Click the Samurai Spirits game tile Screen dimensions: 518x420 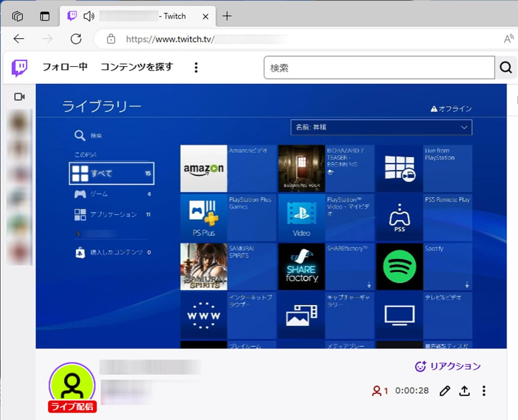[228, 266]
